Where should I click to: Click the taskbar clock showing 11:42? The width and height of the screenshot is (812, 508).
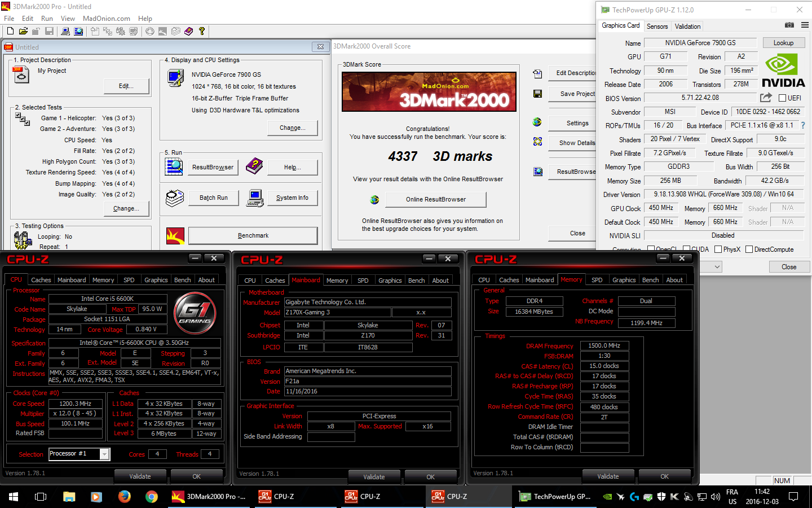point(762,497)
